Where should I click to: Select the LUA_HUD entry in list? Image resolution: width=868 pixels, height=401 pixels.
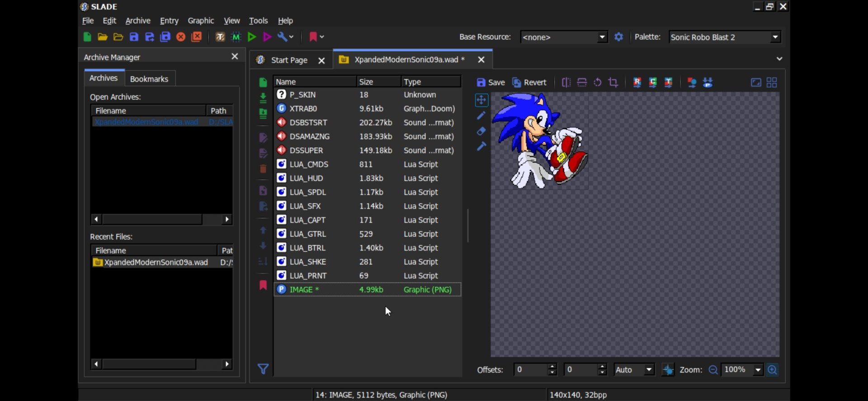pos(367,178)
